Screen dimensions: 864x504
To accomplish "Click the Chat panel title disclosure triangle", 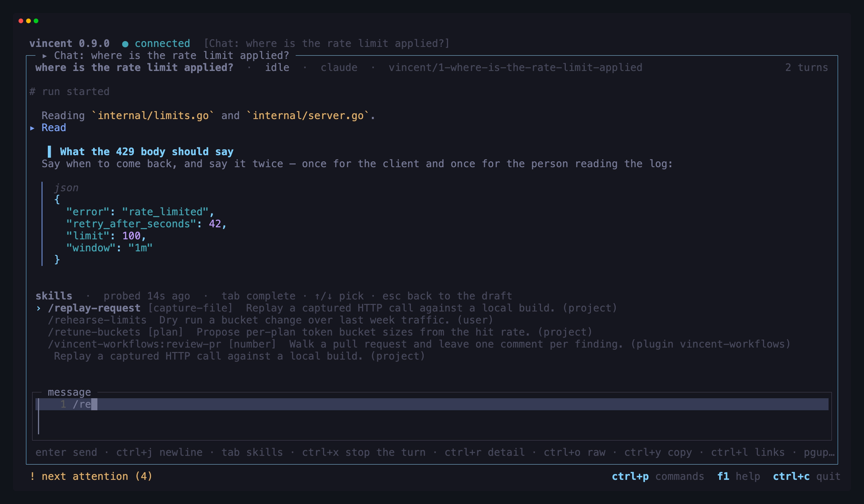I will click(45, 56).
